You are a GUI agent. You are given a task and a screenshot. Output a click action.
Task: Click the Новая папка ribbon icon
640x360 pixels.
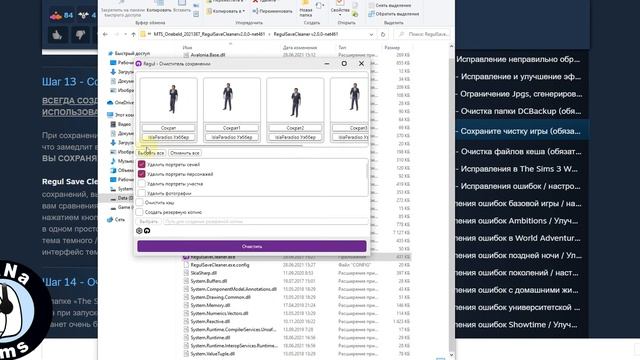tap(306, 9)
